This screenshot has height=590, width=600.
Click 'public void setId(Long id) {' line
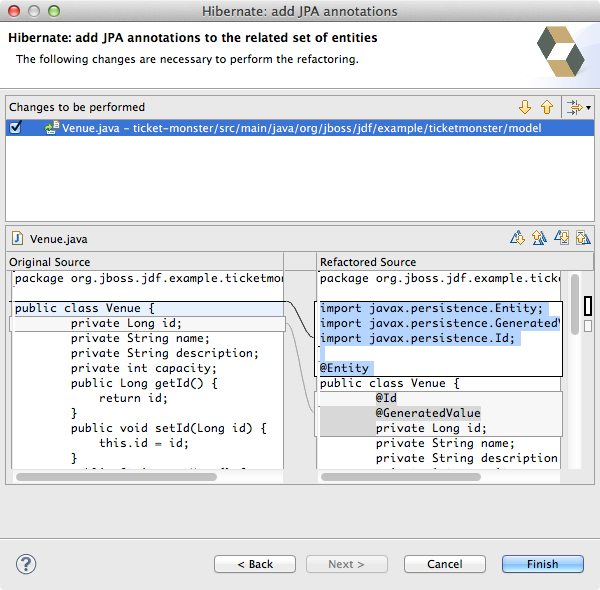pos(169,428)
